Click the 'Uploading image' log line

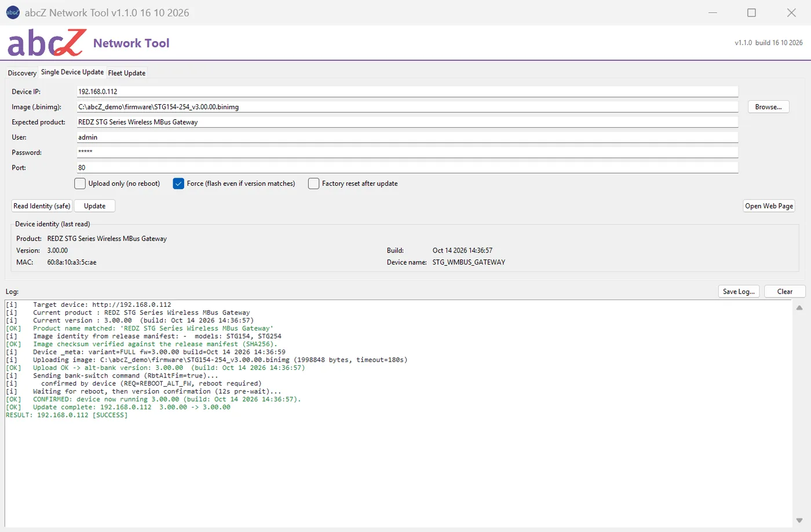207,359
